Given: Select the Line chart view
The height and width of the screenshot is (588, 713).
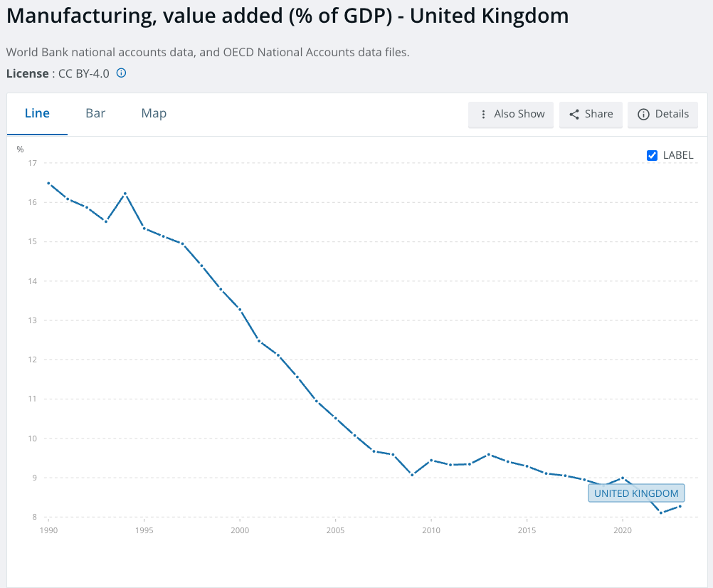Looking at the screenshot, I should [x=37, y=113].
